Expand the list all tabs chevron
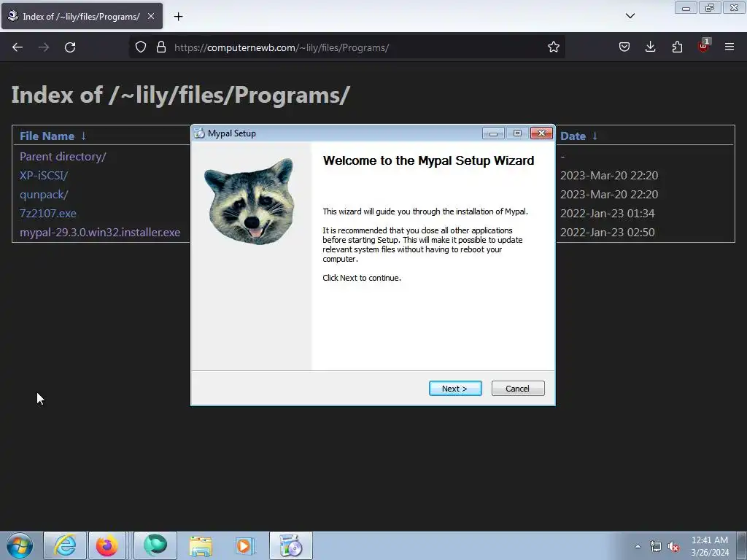747x560 pixels. (x=630, y=16)
